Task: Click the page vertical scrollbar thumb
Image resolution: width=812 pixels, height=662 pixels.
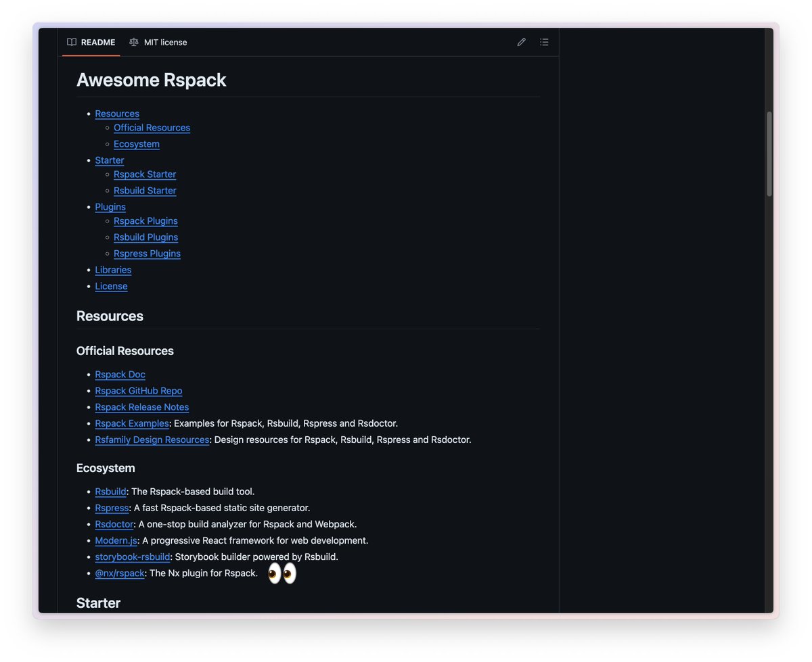Action: pyautogui.click(x=769, y=154)
